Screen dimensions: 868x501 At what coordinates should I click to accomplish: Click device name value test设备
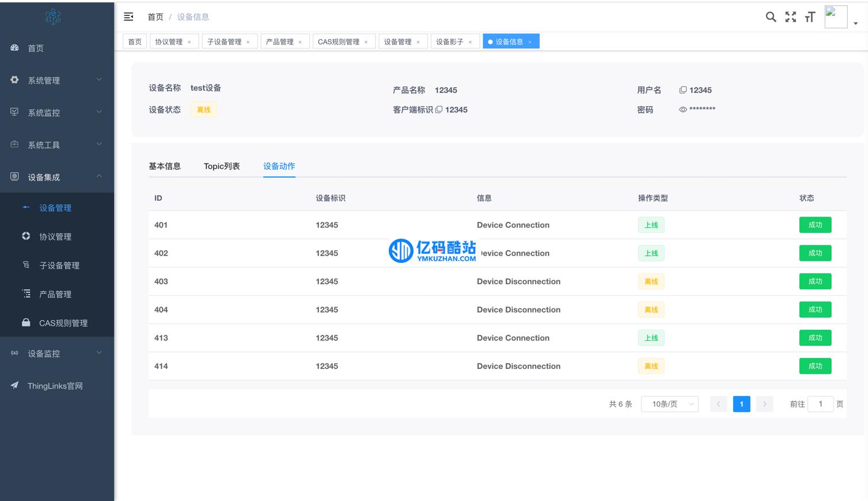coord(206,88)
